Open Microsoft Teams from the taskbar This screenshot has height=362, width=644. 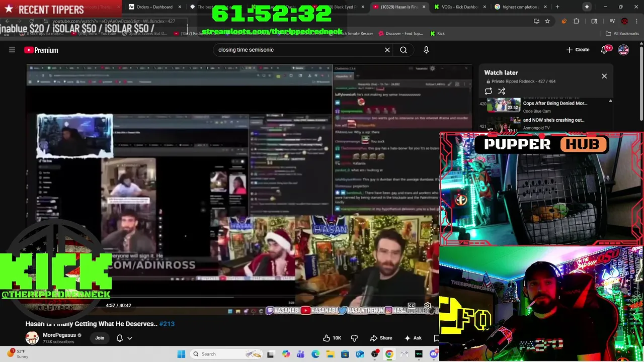click(300, 354)
